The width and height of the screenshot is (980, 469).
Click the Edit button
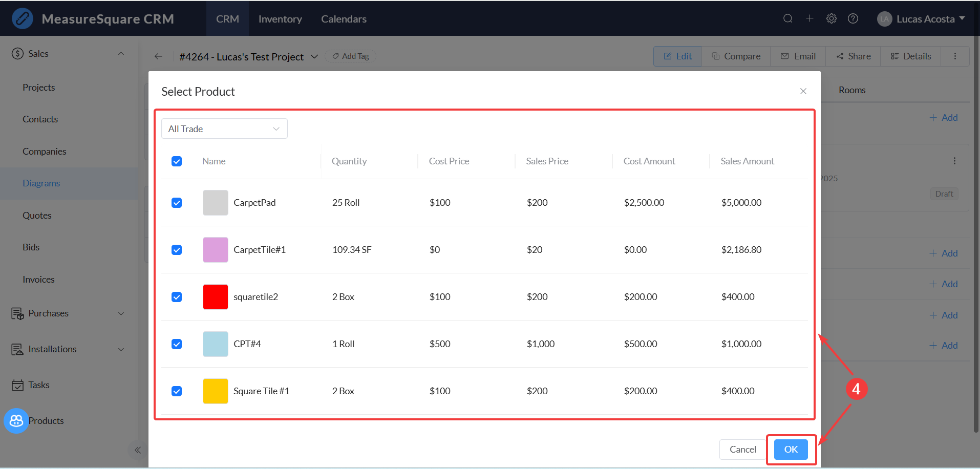(677, 56)
